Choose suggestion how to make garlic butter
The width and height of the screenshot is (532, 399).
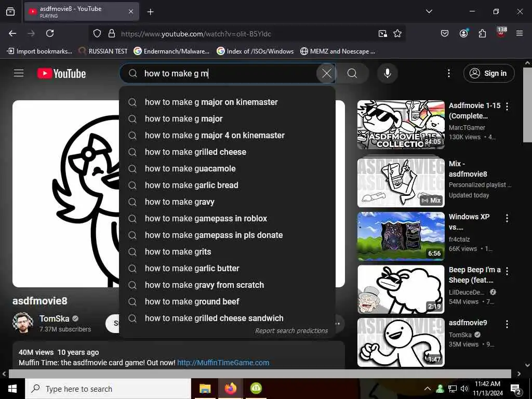pyautogui.click(x=228, y=269)
